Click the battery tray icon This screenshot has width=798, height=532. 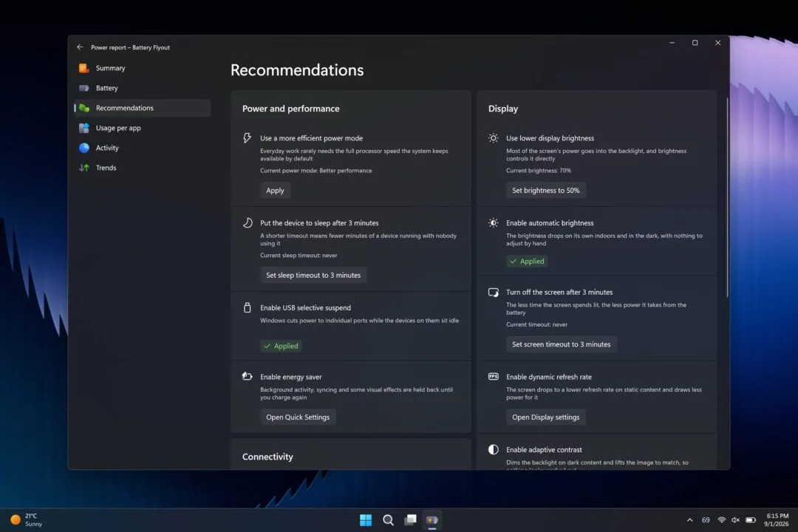click(751, 519)
